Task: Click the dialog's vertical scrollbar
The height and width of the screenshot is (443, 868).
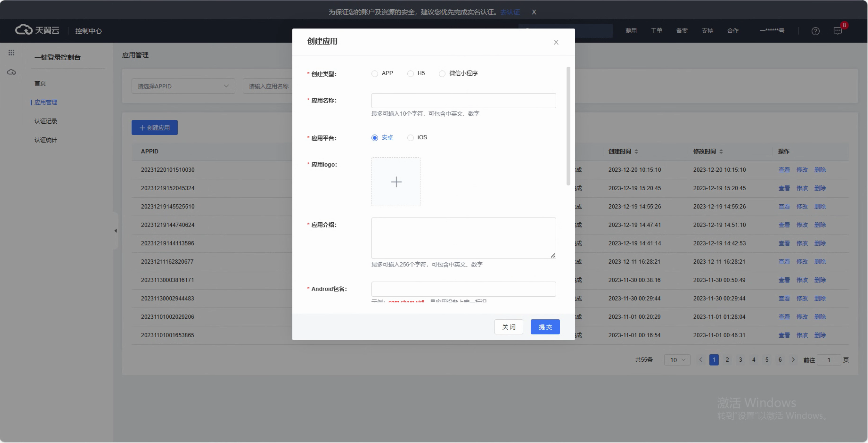Action: tap(568, 126)
